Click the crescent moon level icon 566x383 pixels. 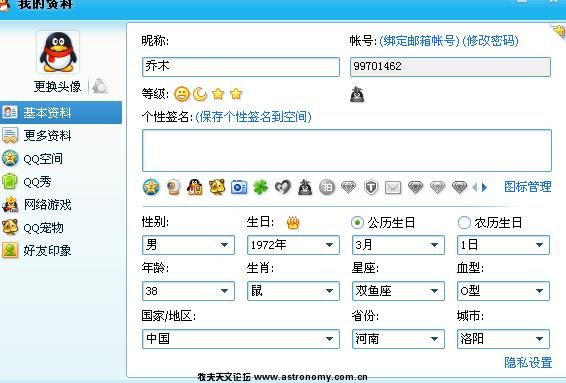coord(200,94)
